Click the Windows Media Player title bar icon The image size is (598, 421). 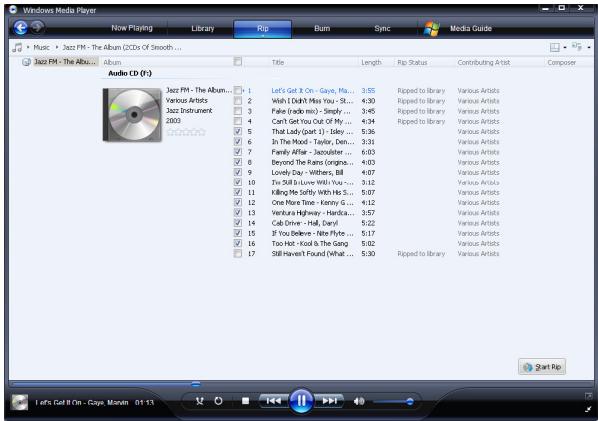point(13,10)
